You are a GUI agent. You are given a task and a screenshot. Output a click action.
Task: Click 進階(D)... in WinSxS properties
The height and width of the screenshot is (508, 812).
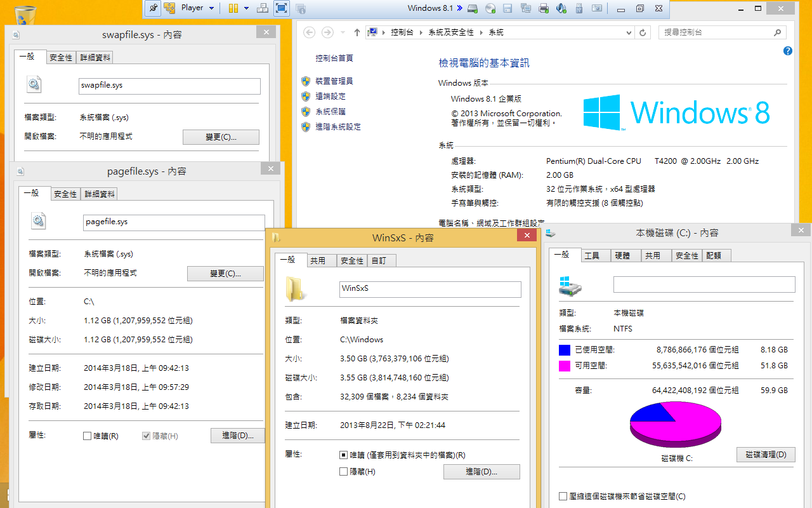(x=481, y=472)
